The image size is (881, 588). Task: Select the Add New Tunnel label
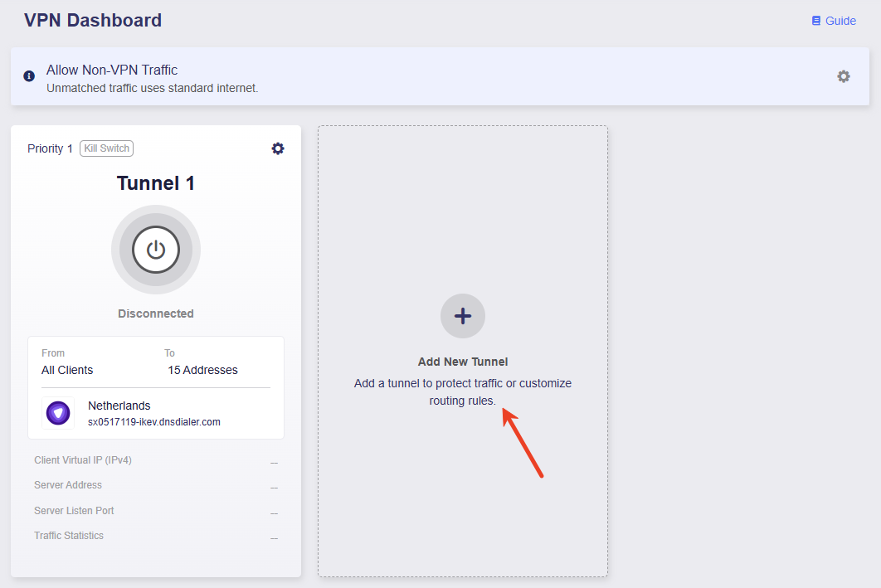click(463, 362)
